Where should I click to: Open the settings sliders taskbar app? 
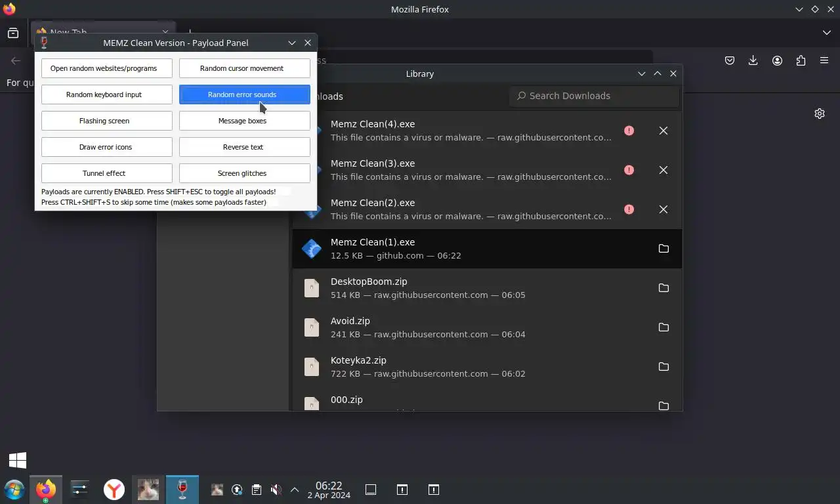(x=79, y=490)
